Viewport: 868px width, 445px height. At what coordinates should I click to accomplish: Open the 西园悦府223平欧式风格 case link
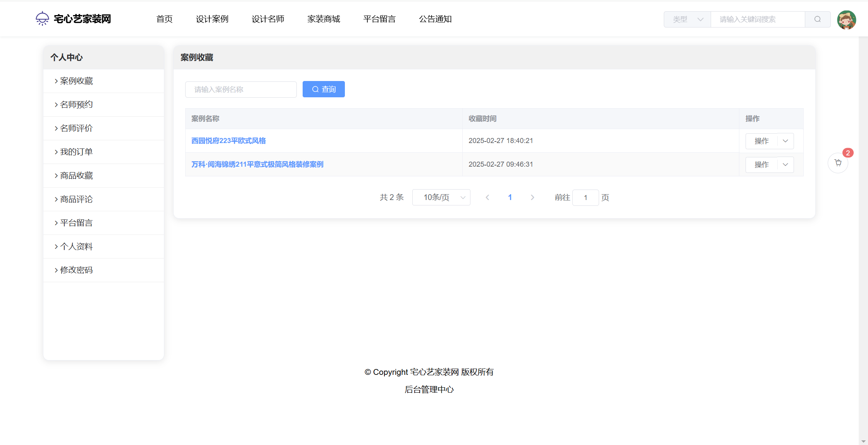pos(229,141)
